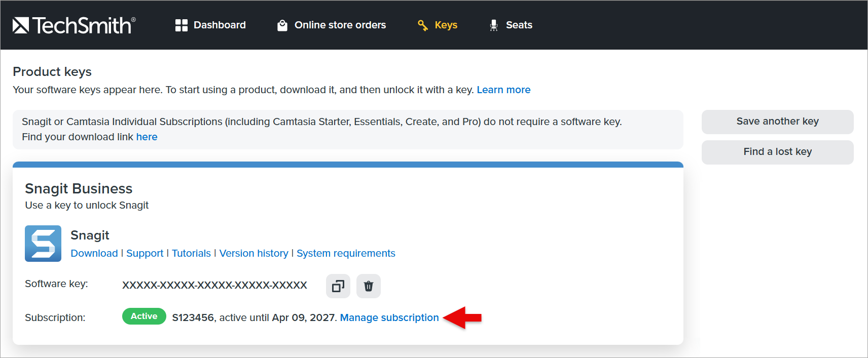This screenshot has height=358, width=868.
Task: Click the 'Software key:' label
Action: click(x=56, y=284)
